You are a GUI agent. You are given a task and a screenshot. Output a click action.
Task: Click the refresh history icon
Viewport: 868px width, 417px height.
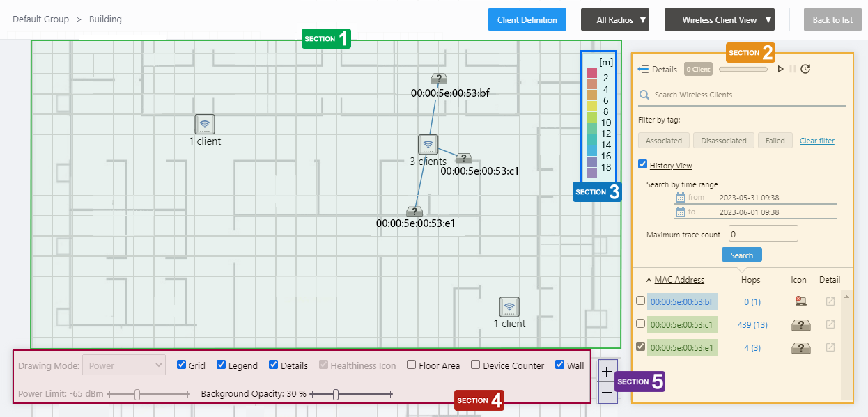pyautogui.click(x=805, y=69)
